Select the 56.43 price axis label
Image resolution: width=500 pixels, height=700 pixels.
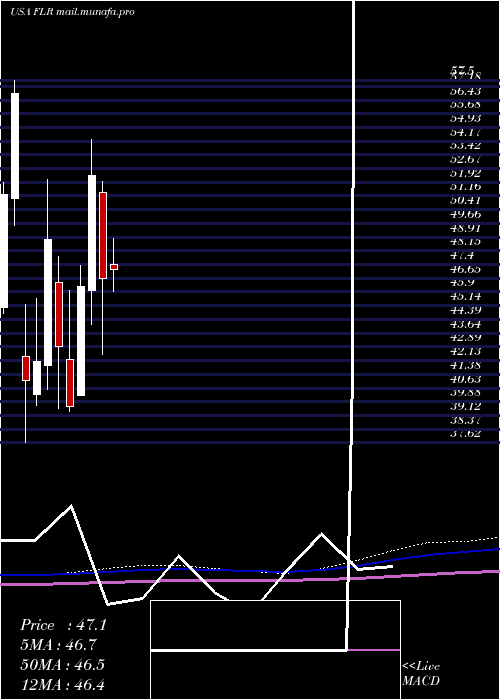465,91
